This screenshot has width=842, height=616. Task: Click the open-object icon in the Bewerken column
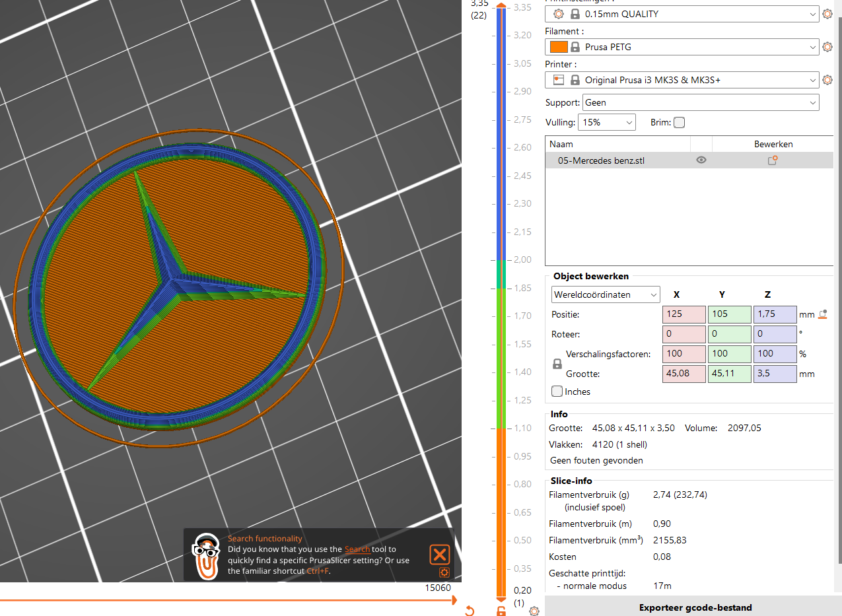772,160
